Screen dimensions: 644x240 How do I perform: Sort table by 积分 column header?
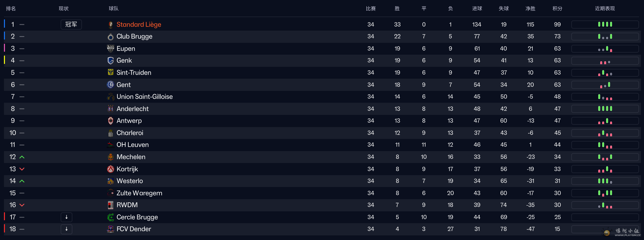click(x=557, y=9)
